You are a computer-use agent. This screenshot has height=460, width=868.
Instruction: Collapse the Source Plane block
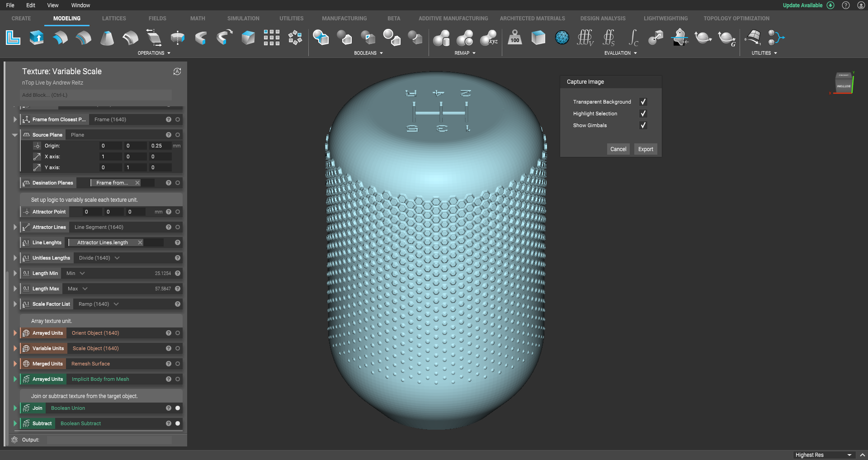click(14, 135)
